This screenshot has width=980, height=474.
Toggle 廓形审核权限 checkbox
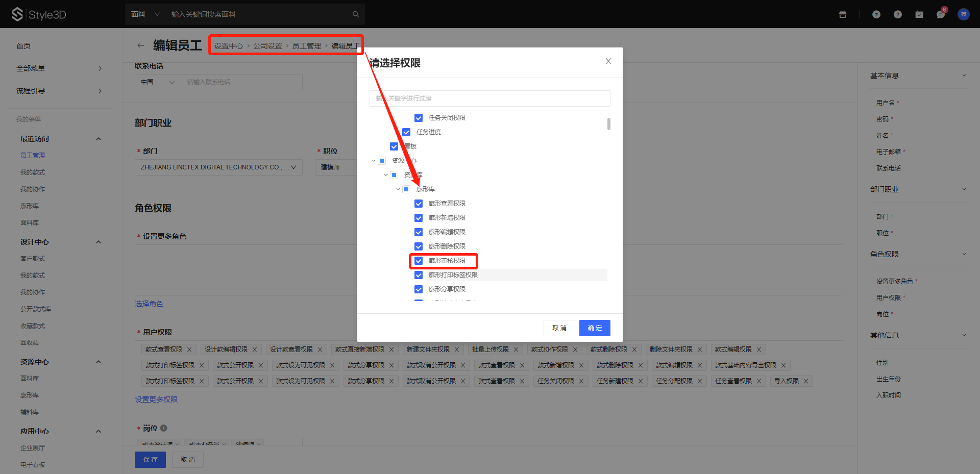(419, 261)
